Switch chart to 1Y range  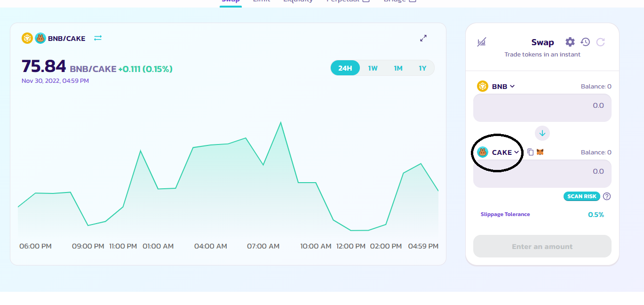coord(422,68)
